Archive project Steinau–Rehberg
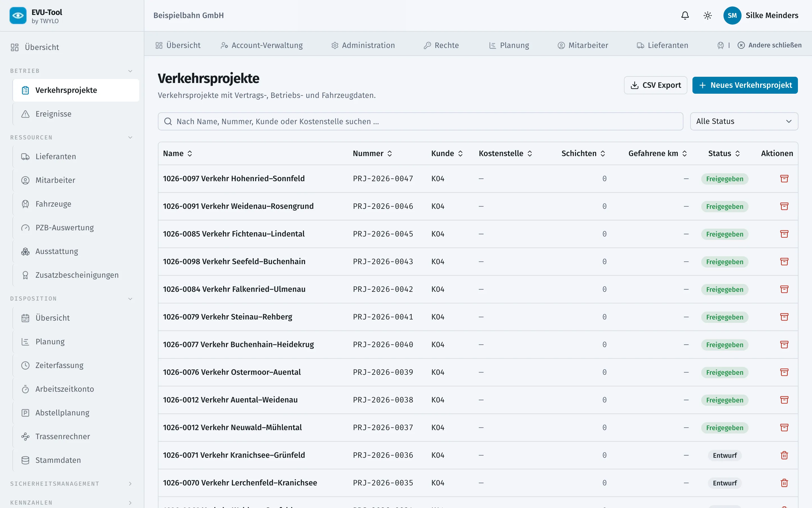This screenshot has height=508, width=812. [784, 317]
